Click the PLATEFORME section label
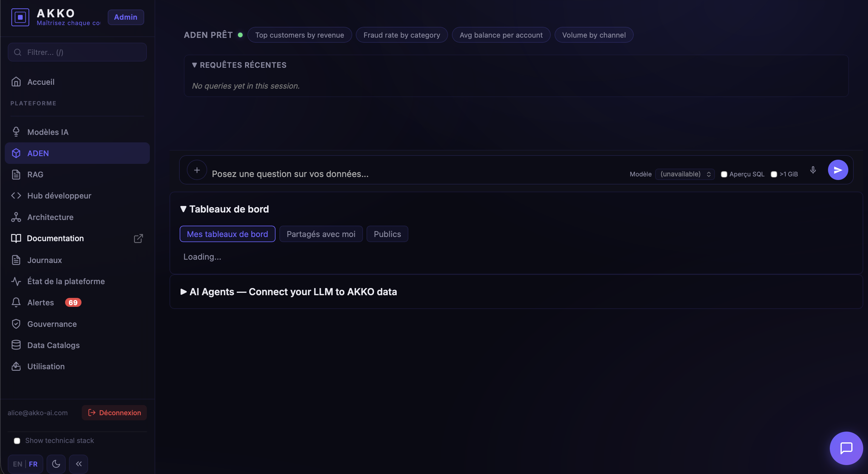 coord(33,103)
